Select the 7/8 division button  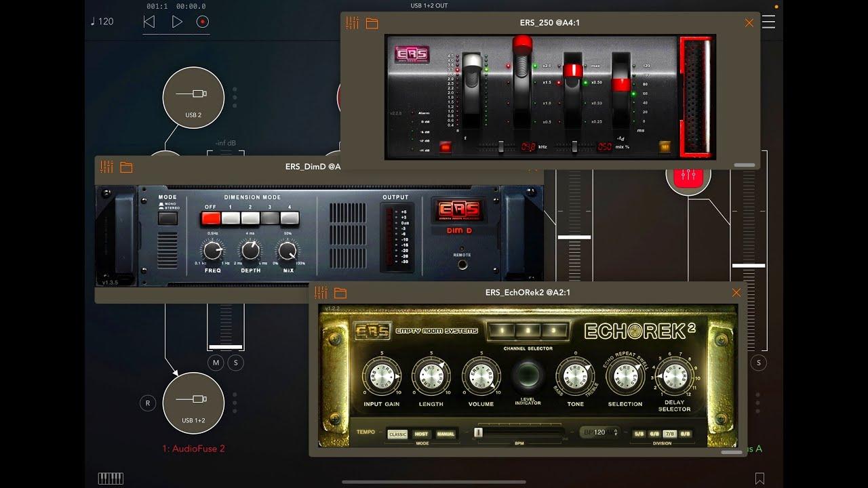click(x=669, y=434)
